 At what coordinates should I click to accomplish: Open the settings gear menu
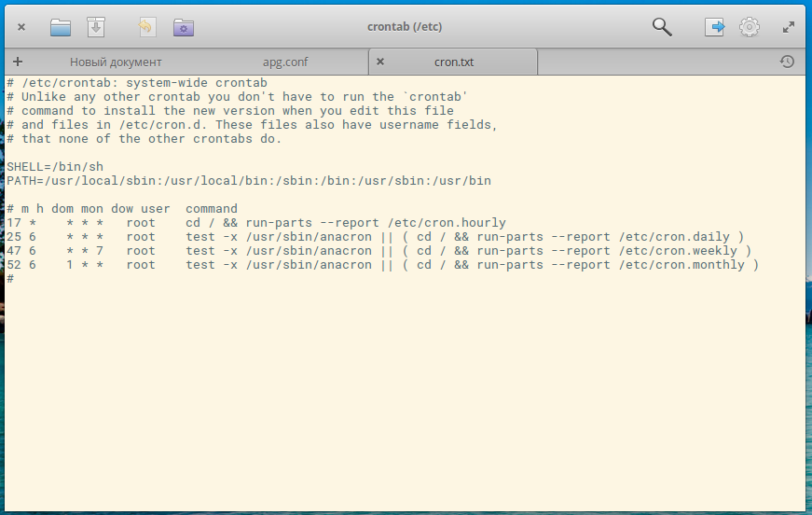pos(750,27)
